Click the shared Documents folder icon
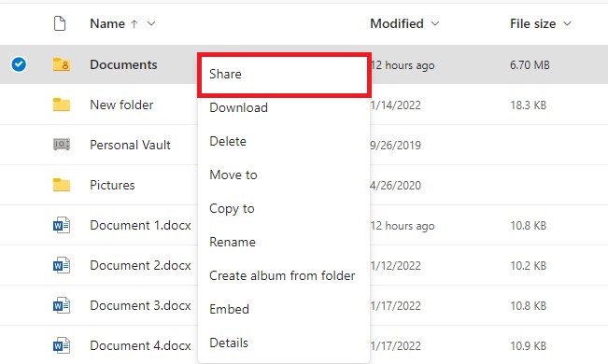The image size is (608, 364). [x=62, y=64]
